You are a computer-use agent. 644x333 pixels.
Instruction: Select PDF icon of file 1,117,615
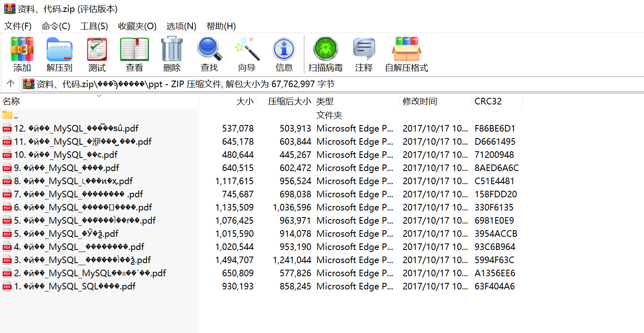(7, 181)
